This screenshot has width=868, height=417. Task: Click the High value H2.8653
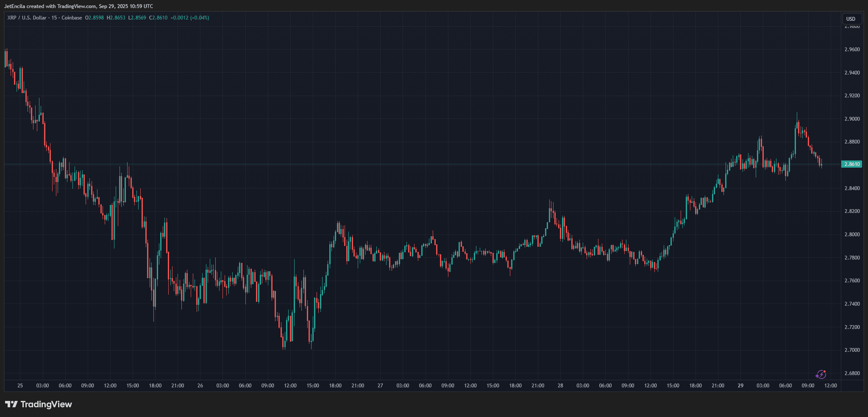point(116,18)
